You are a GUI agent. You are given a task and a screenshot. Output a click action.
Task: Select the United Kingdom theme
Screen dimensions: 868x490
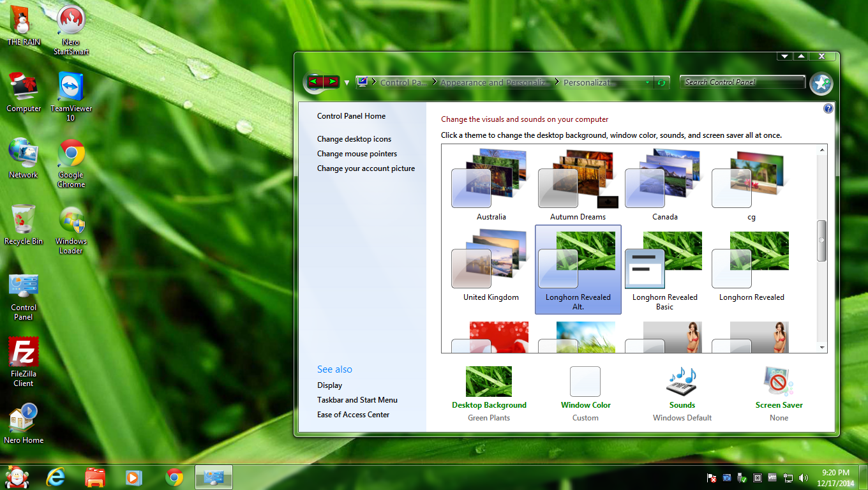491,267
